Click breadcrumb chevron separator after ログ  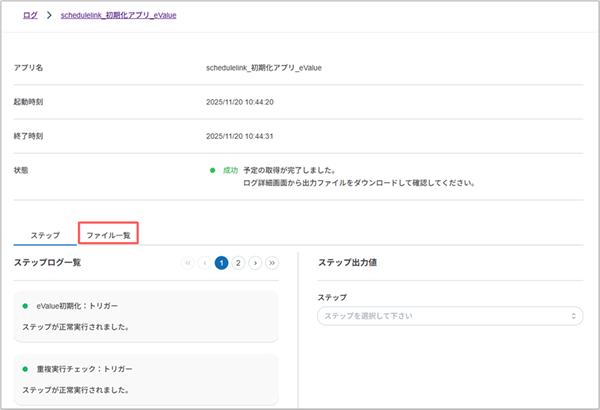(x=48, y=16)
